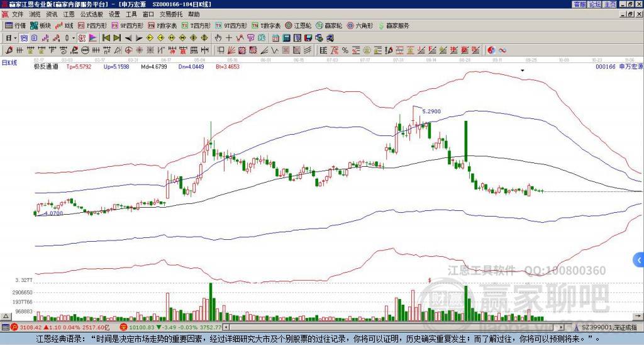Toggle the 权 adjustment button
This screenshot has width=644, height=345.
82,38
